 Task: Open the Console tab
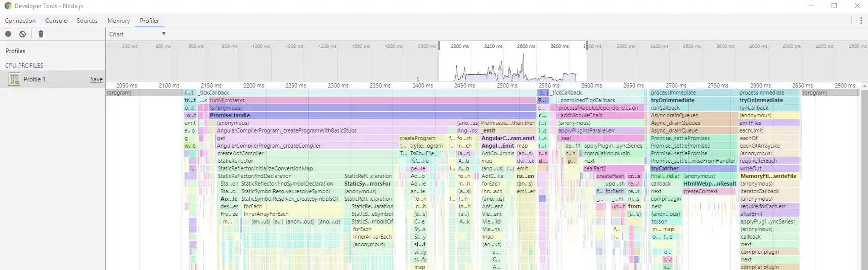[x=56, y=21]
